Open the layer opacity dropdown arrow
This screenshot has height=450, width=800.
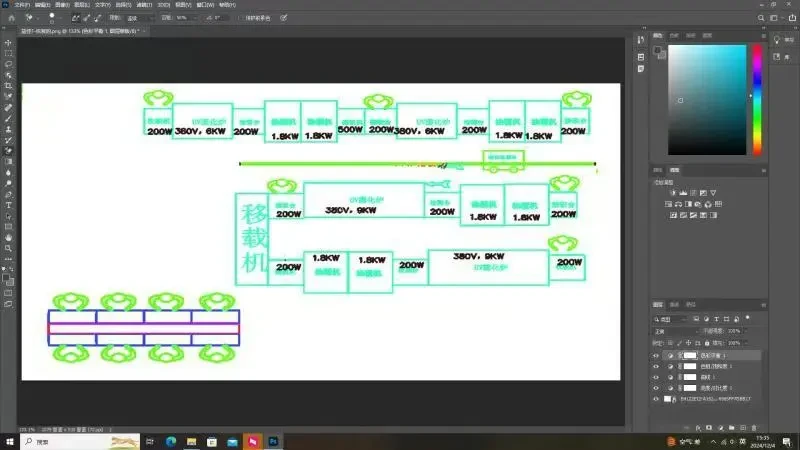pos(746,331)
